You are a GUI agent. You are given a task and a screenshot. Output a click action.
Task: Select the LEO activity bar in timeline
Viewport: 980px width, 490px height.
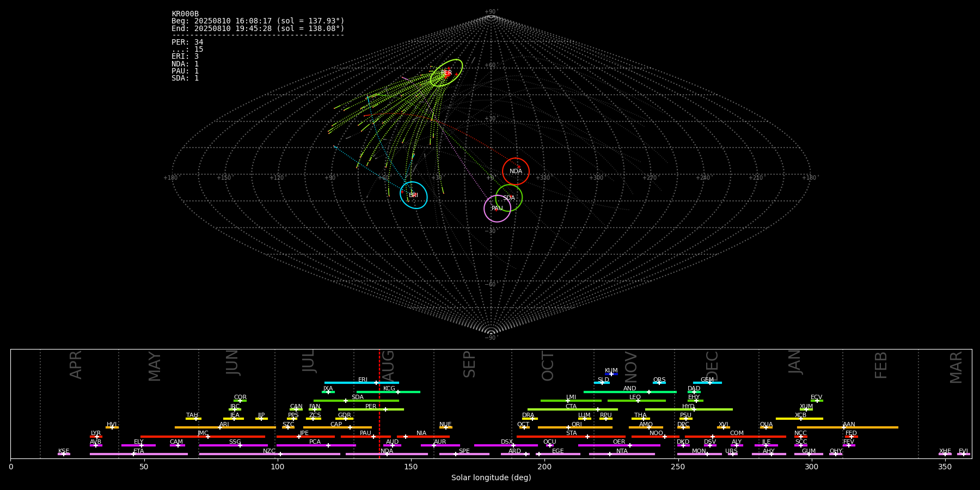(x=636, y=401)
